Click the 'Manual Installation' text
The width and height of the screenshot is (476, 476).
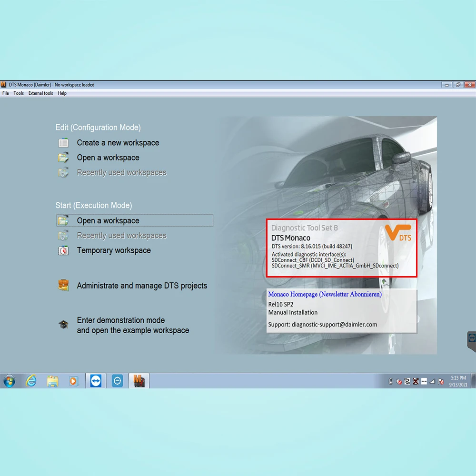293,312
